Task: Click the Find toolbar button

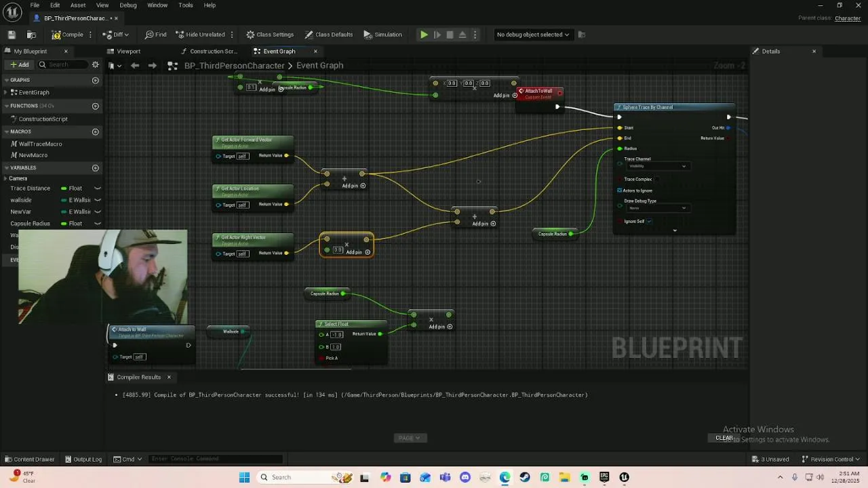Action: pyautogui.click(x=156, y=35)
